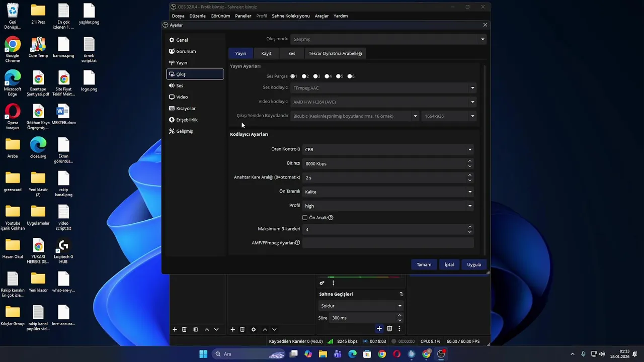Close the Ayarlar dialog
This screenshot has height=362, width=644.
pos(485,25)
